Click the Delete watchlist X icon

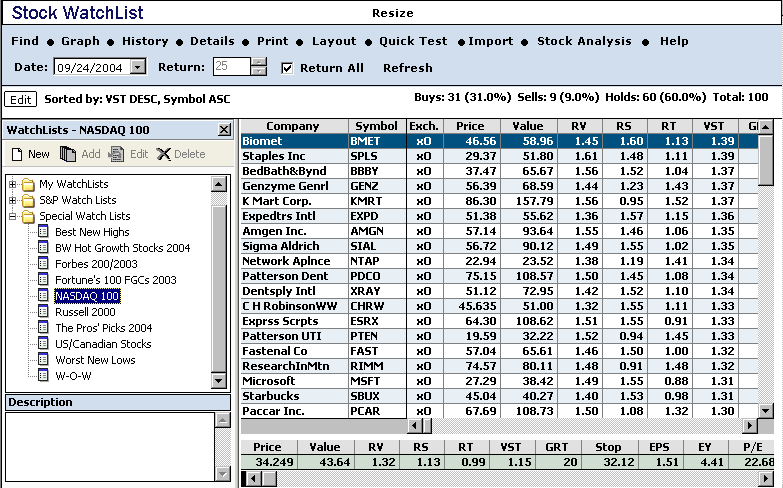(x=165, y=154)
